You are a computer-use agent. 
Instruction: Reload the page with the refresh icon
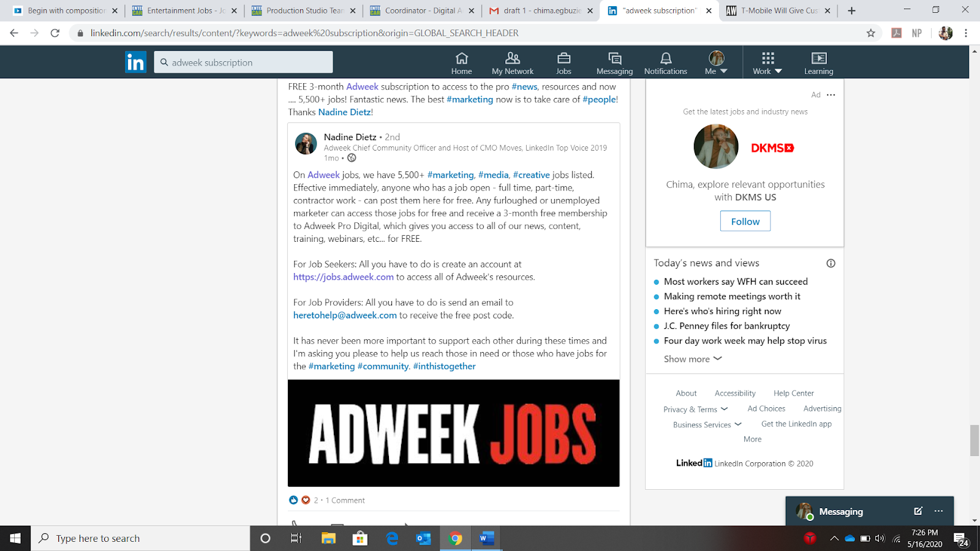pyautogui.click(x=55, y=33)
